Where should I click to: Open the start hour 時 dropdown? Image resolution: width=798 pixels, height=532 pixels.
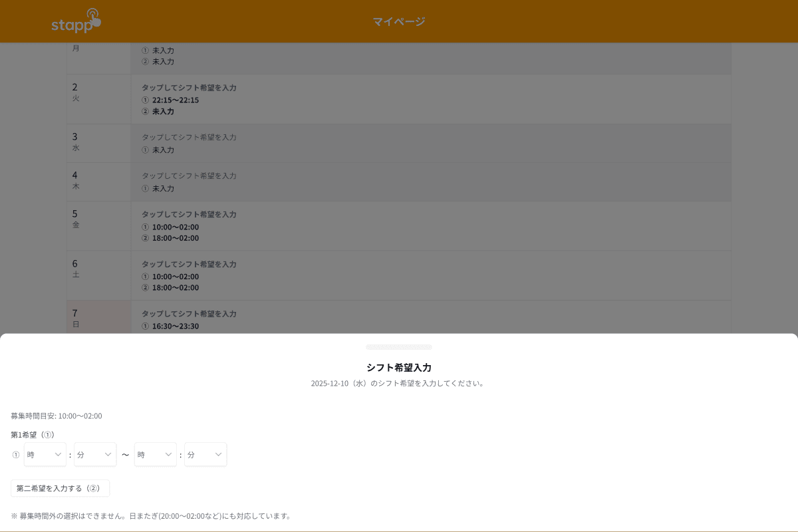pyautogui.click(x=45, y=455)
